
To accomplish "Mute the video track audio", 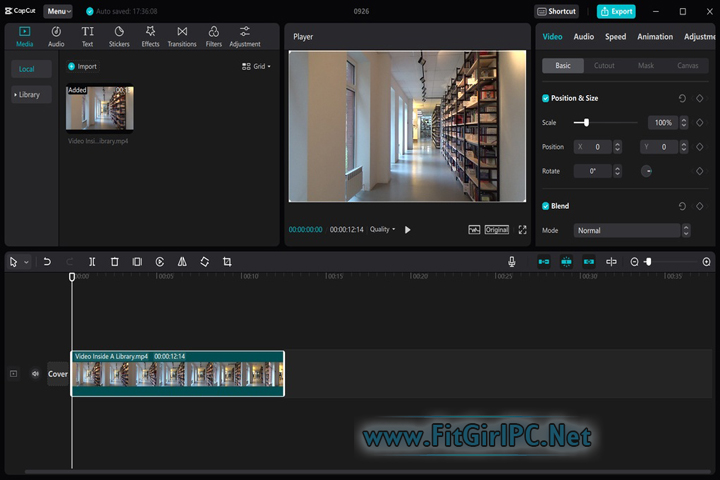I will [x=35, y=374].
